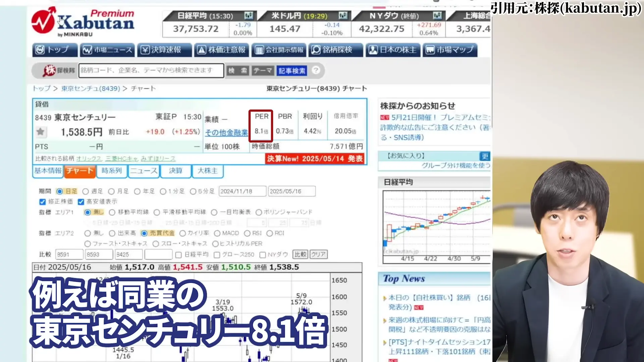
Task: Open the 株価注意報 navigation menu
Action: coord(221,50)
